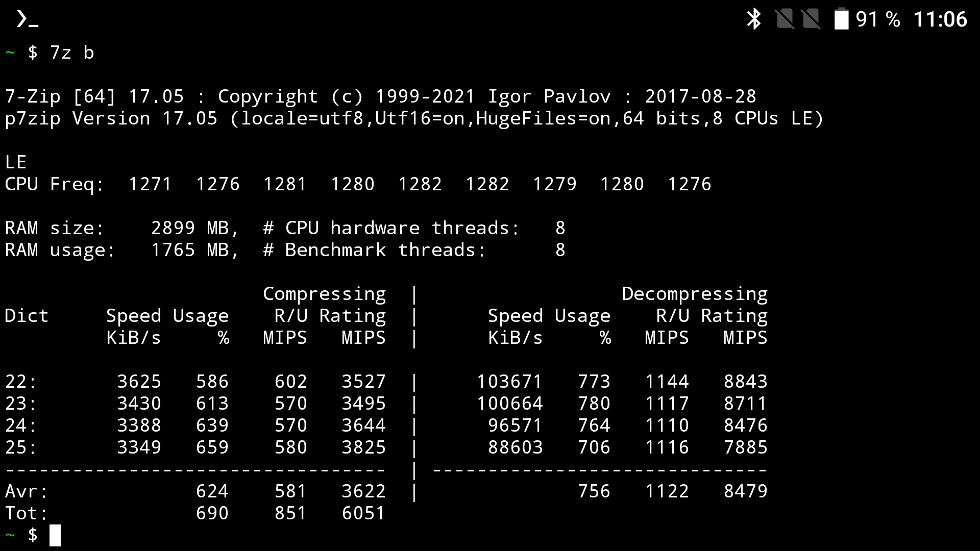This screenshot has height=551, width=980.
Task: Tap the Avr row label
Action: tap(27, 491)
